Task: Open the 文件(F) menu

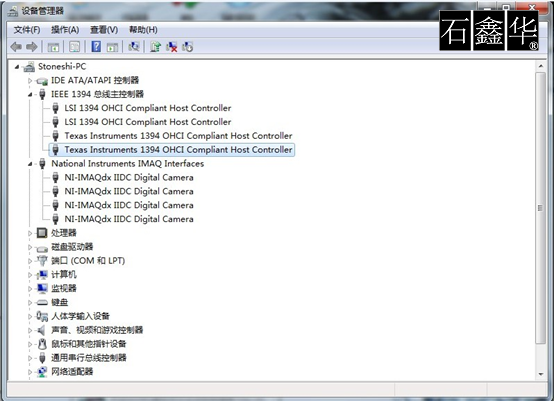Action: click(x=27, y=30)
